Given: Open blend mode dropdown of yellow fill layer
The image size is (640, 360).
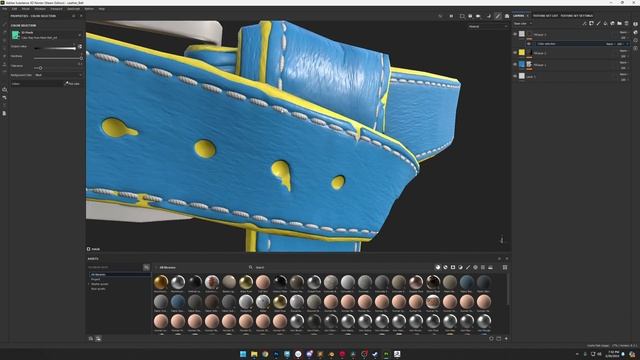Looking at the screenshot, I should pyautogui.click(x=623, y=51).
